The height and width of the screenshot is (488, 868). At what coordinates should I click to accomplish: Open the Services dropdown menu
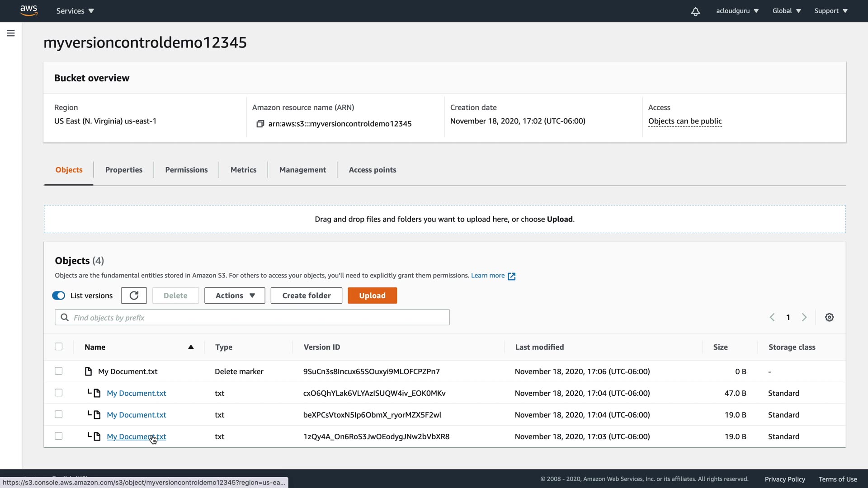(x=75, y=11)
